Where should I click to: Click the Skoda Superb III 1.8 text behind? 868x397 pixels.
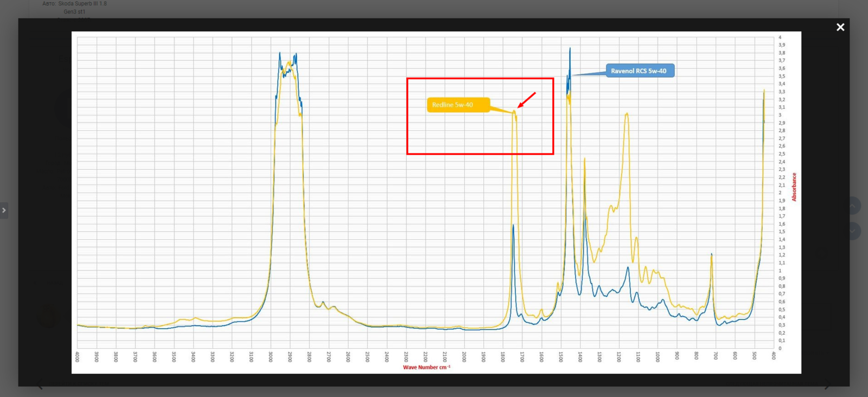pos(82,3)
